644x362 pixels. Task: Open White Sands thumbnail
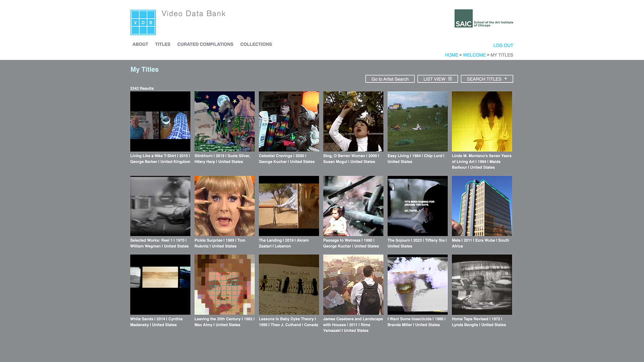pos(160,285)
